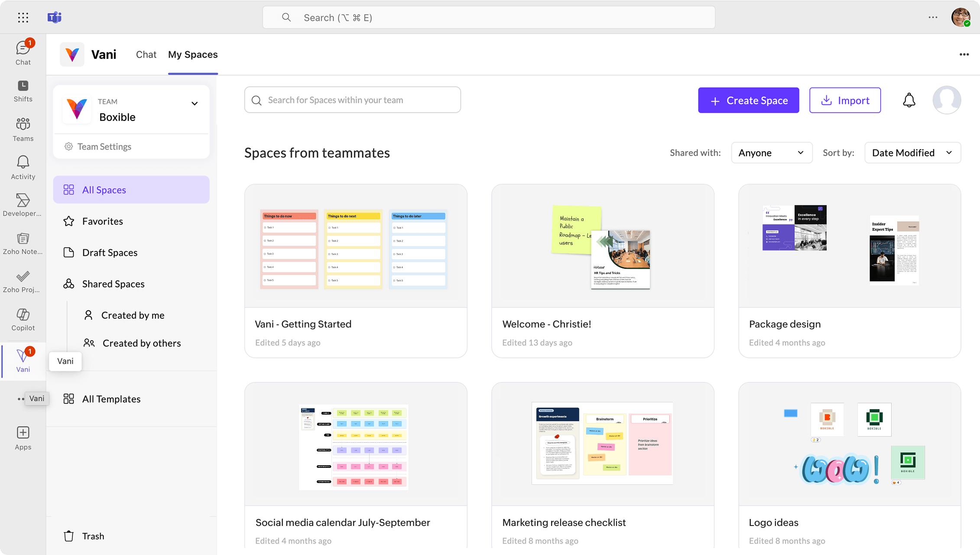Open the Zoho Projects app icon
Viewport: 980px width, 555px height.
[23, 281]
